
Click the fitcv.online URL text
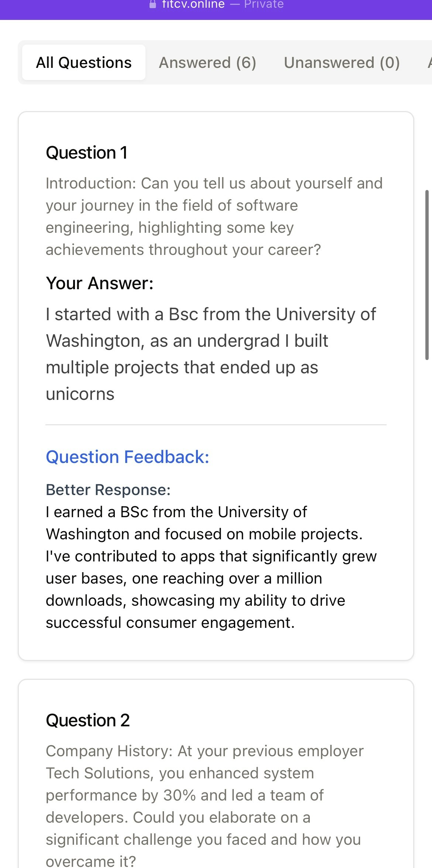(193, 4)
